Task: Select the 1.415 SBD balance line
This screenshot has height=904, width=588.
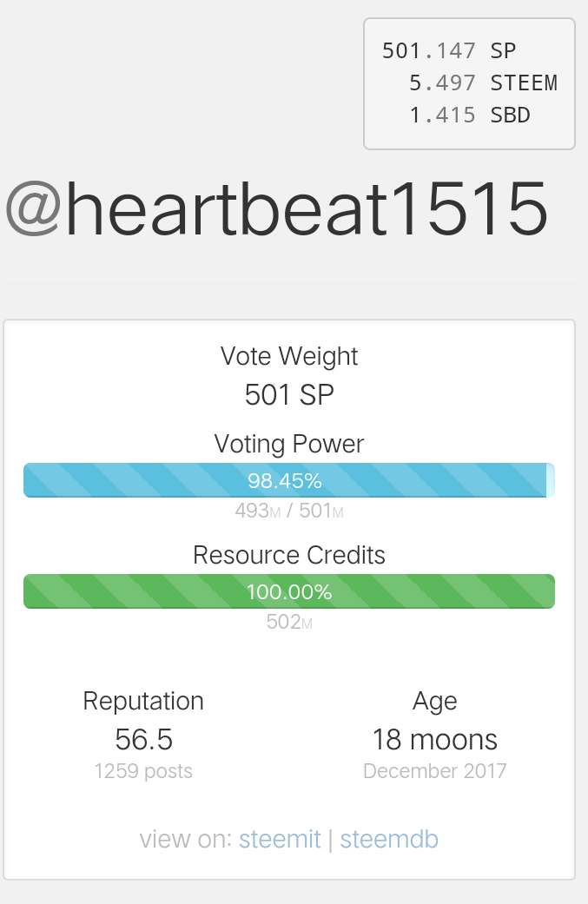Action: pyautogui.click(x=469, y=115)
